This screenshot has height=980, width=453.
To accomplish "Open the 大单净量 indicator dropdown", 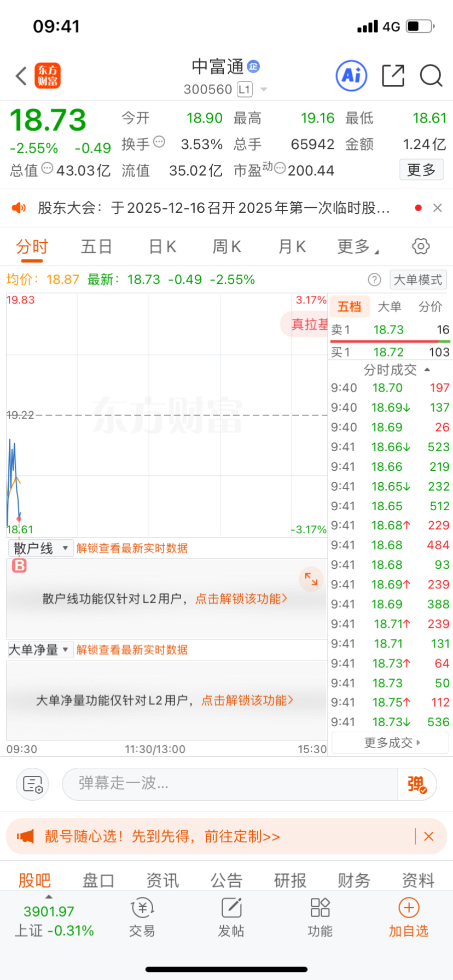I will point(40,650).
